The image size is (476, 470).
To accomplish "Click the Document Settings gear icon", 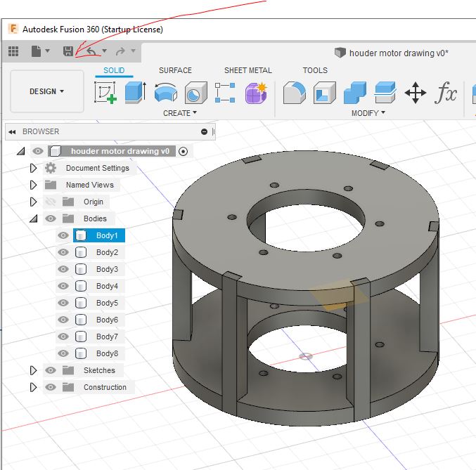I will tap(51, 168).
